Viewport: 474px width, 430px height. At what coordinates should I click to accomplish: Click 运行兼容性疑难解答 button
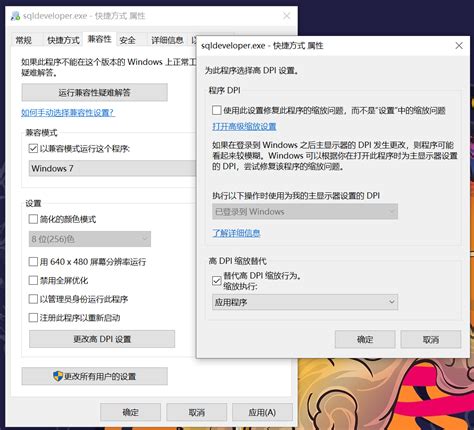coord(95,92)
